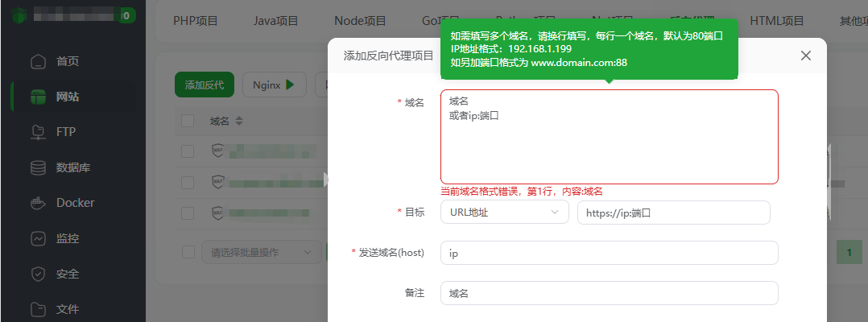Click the WAF shield icon in the first row
Viewport: 868px width, 322px height.
tap(218, 151)
